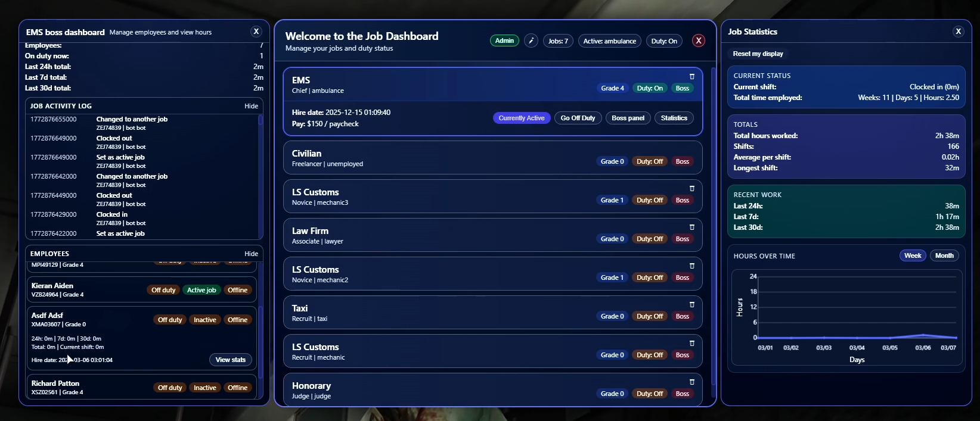Delete the EMS job with its trash icon

(692, 76)
